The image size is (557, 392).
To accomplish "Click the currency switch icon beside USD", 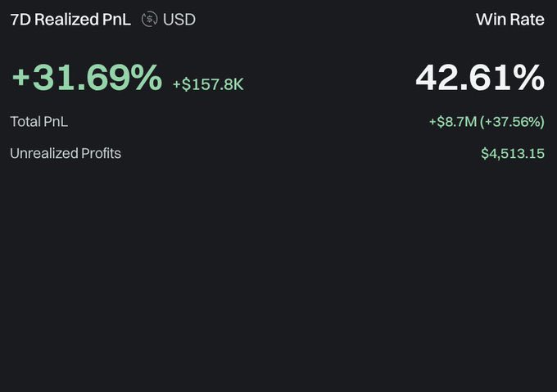I will coord(149,19).
